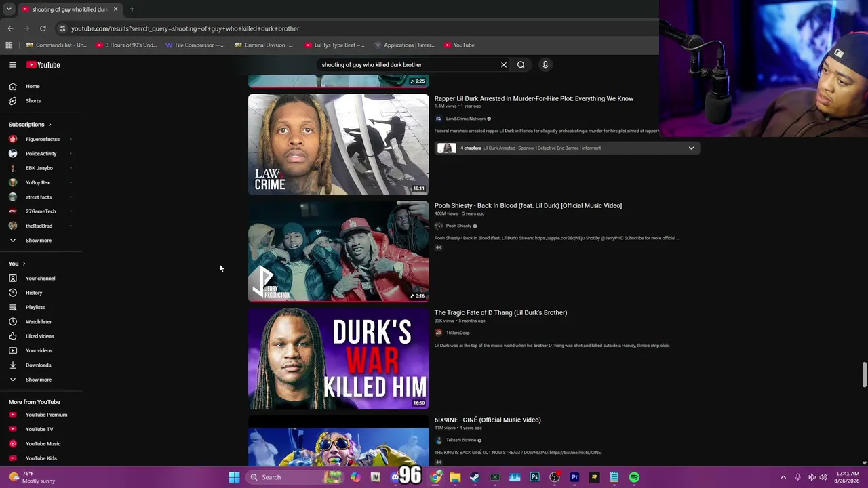This screenshot has height=488, width=868.
Task: Open Spotify from the taskbar
Action: (x=634, y=477)
